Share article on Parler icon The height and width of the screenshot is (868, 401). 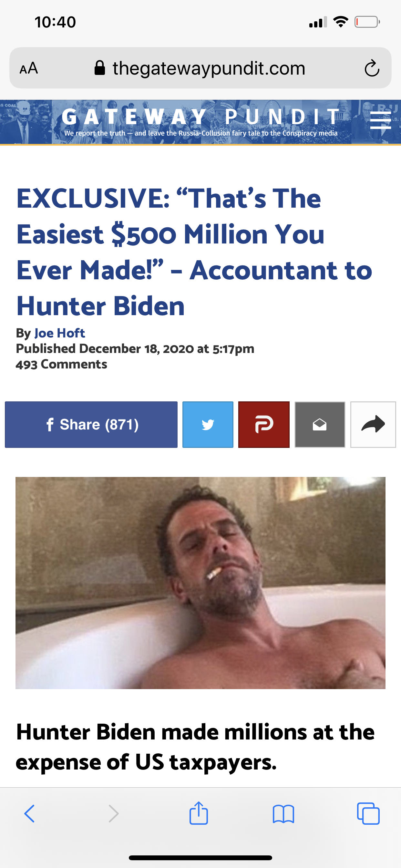[x=264, y=425]
